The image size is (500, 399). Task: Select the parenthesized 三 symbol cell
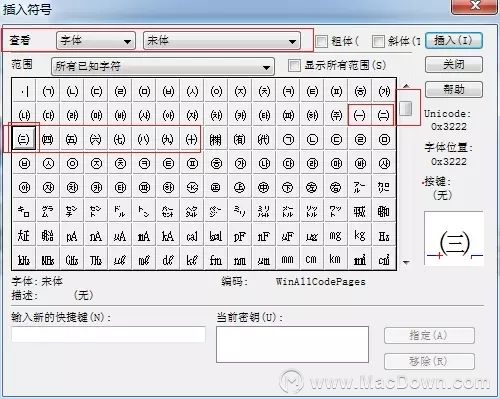click(24, 139)
